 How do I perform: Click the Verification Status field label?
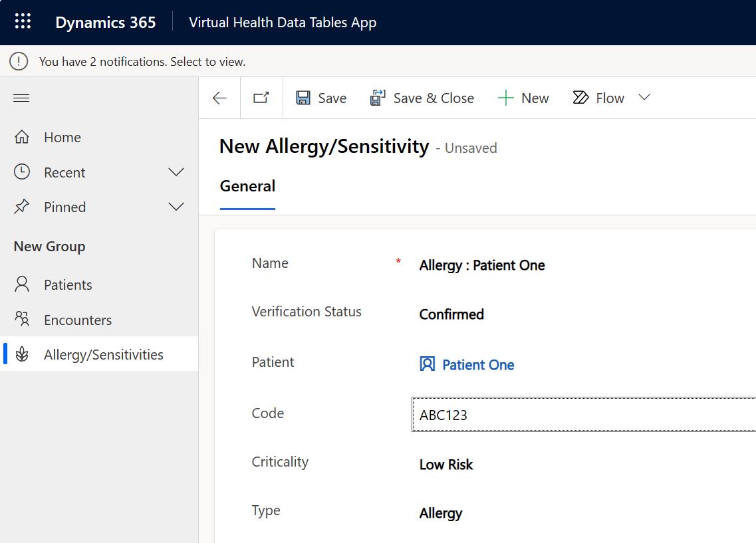pyautogui.click(x=307, y=312)
